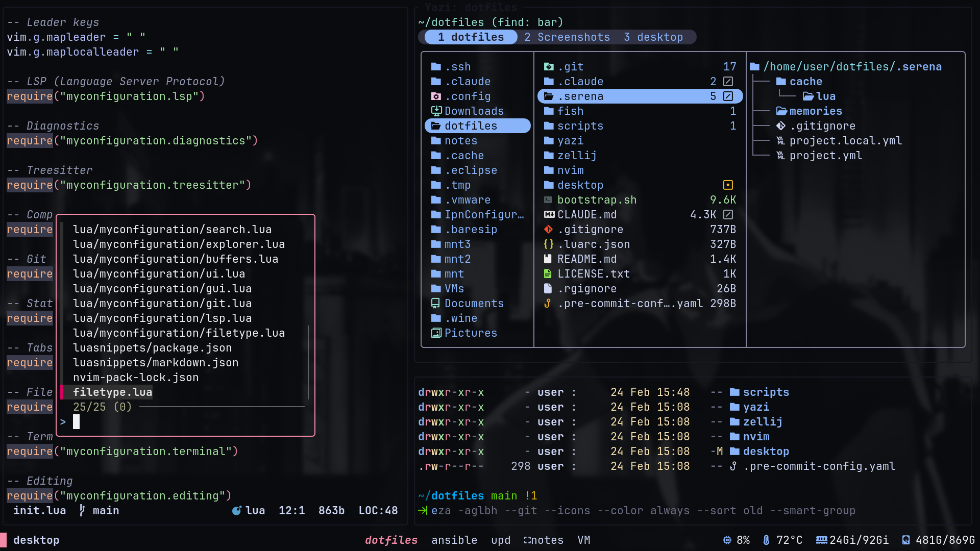The image size is (980, 551).
Task: Click the .git folder icon in yazi
Action: [549, 67]
